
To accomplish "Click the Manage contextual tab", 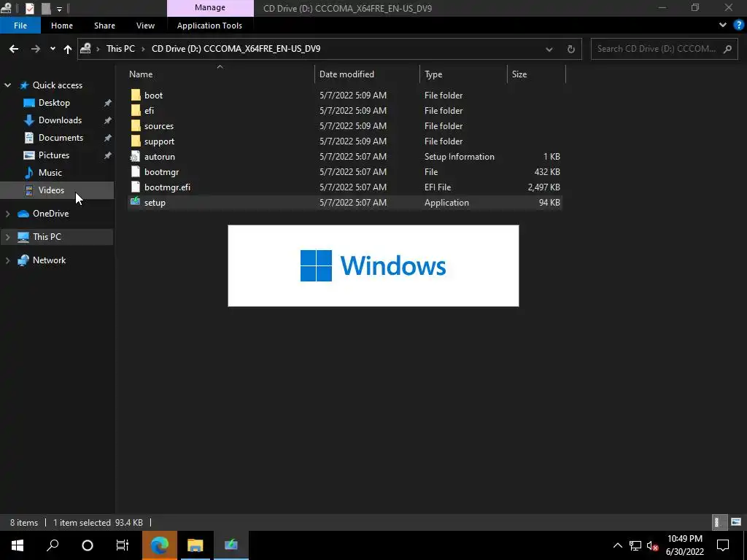I will coord(210,7).
